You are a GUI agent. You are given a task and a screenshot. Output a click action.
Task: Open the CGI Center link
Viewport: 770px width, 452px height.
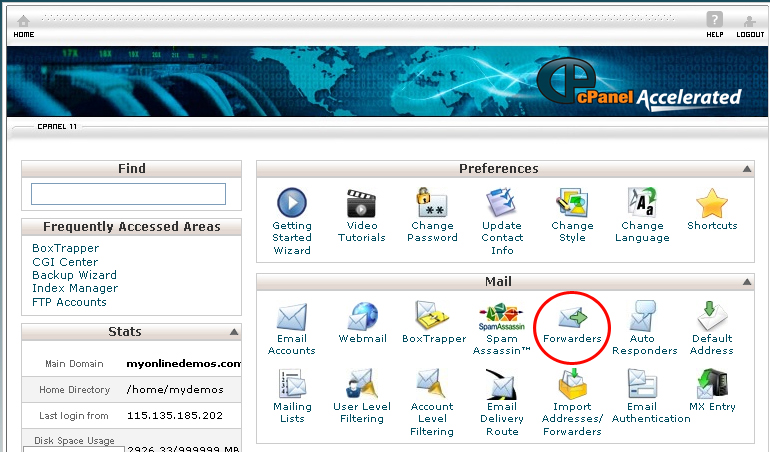tap(65, 262)
